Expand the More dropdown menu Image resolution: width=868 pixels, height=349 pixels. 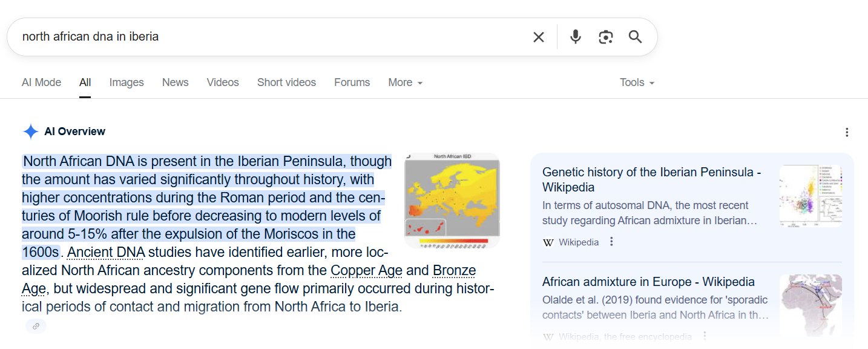pos(406,82)
